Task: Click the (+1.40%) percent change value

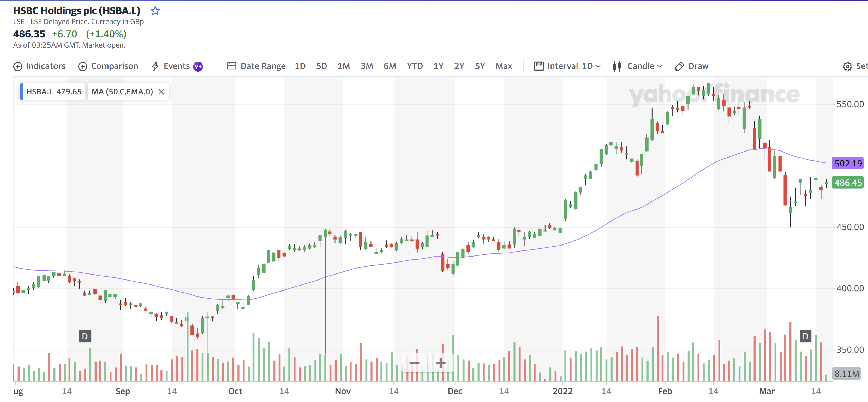Action: 106,34
